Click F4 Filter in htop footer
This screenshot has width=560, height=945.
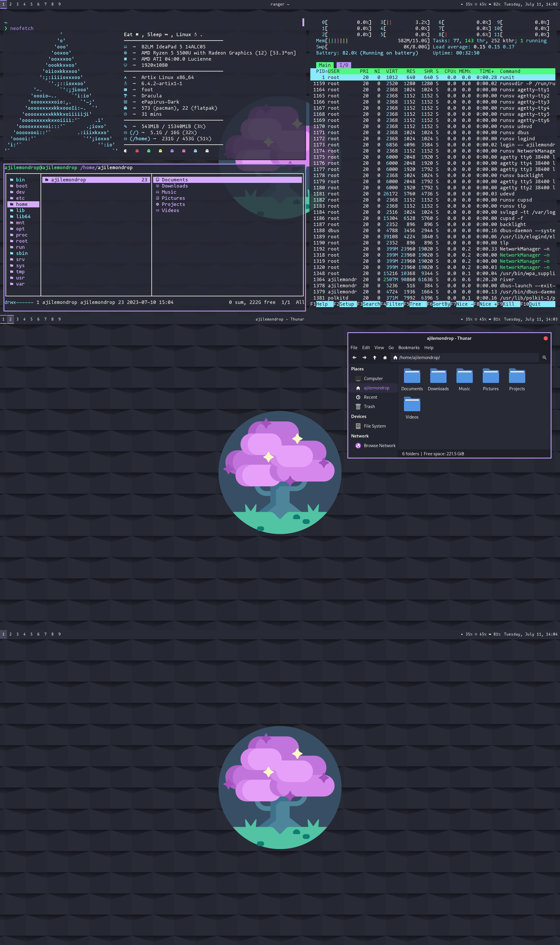tap(392, 304)
